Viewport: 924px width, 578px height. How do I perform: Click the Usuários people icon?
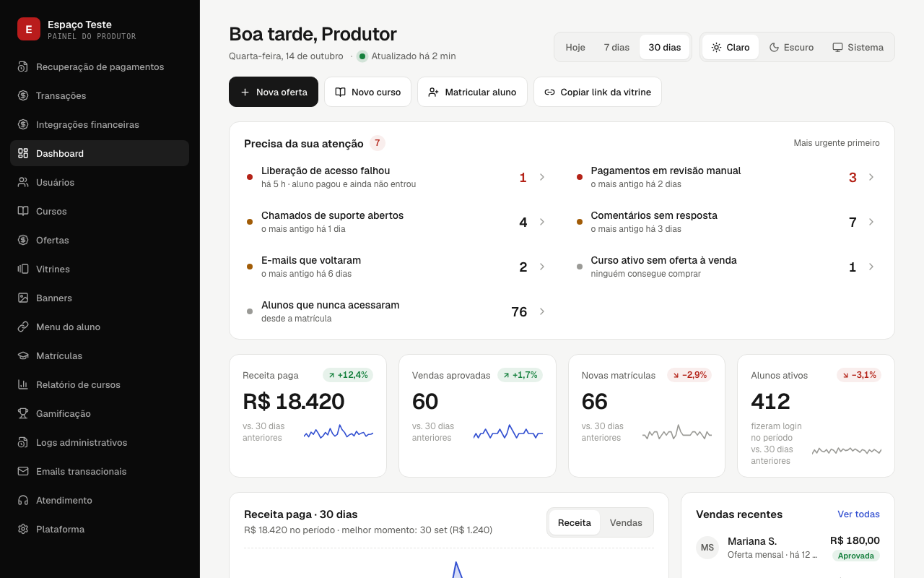[x=23, y=182]
